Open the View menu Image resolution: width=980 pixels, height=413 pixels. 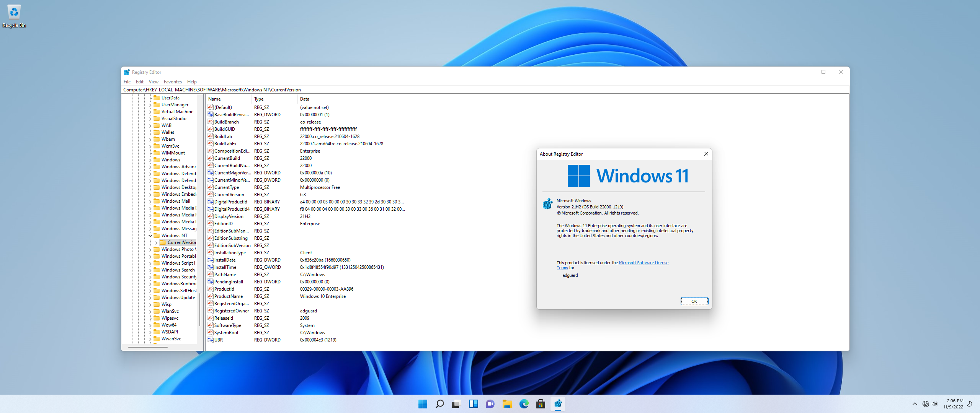pyautogui.click(x=154, y=81)
